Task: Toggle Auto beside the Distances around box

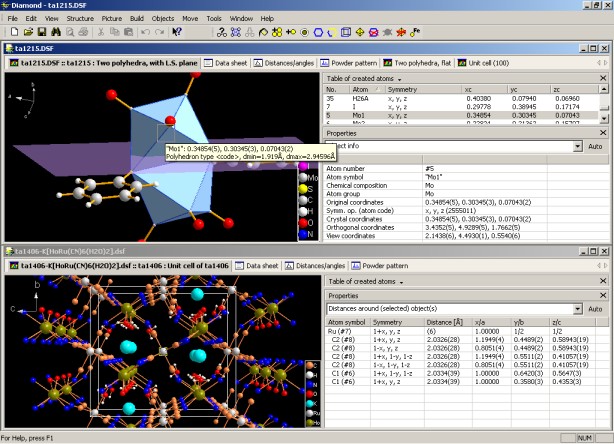Action: tap(594, 310)
